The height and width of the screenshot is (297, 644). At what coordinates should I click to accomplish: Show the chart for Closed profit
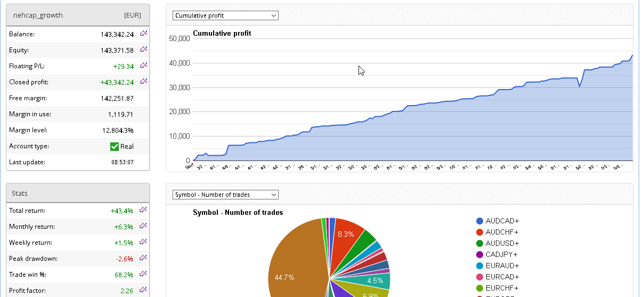[143, 82]
